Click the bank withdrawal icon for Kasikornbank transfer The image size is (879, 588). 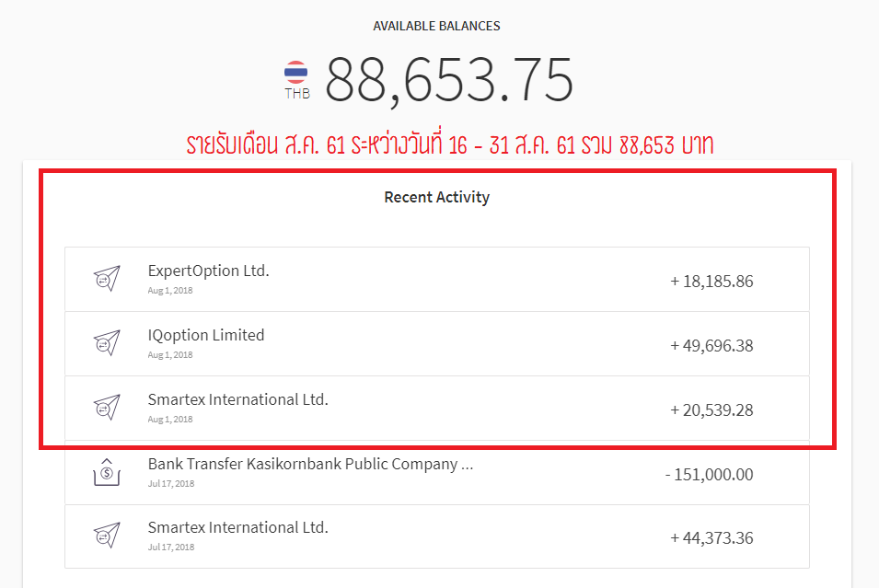pyautogui.click(x=107, y=472)
